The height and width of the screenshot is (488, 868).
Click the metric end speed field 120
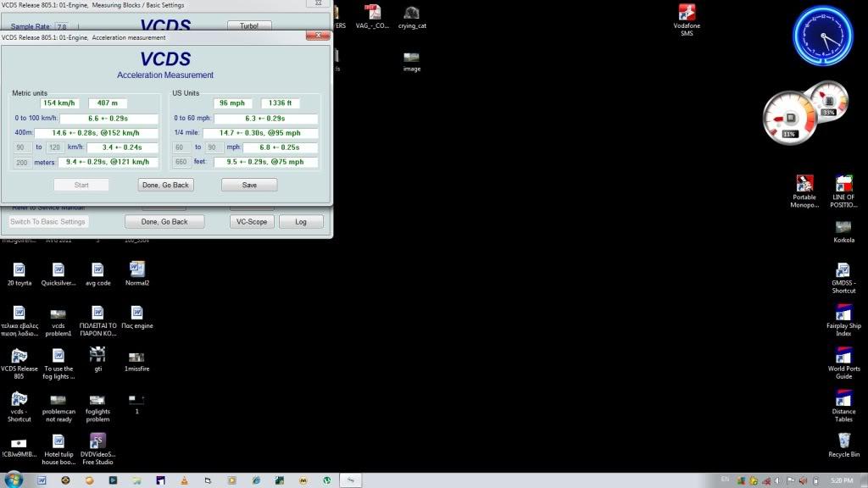[54, 147]
